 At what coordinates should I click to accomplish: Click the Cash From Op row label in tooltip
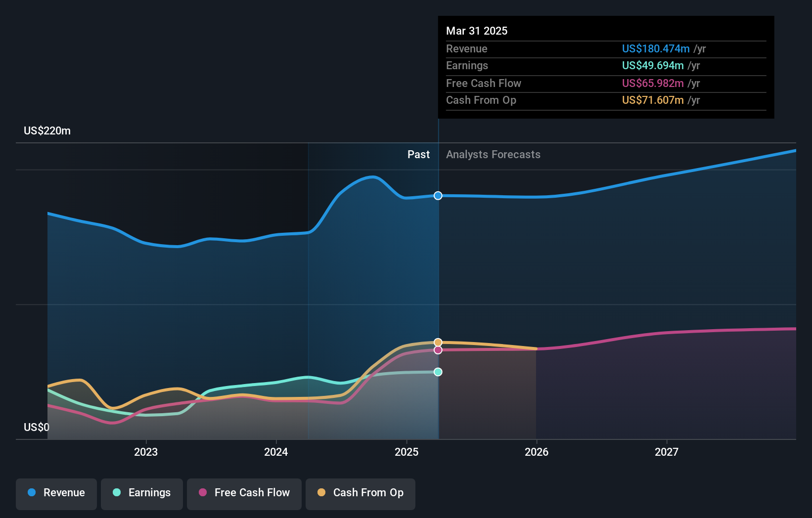click(481, 100)
